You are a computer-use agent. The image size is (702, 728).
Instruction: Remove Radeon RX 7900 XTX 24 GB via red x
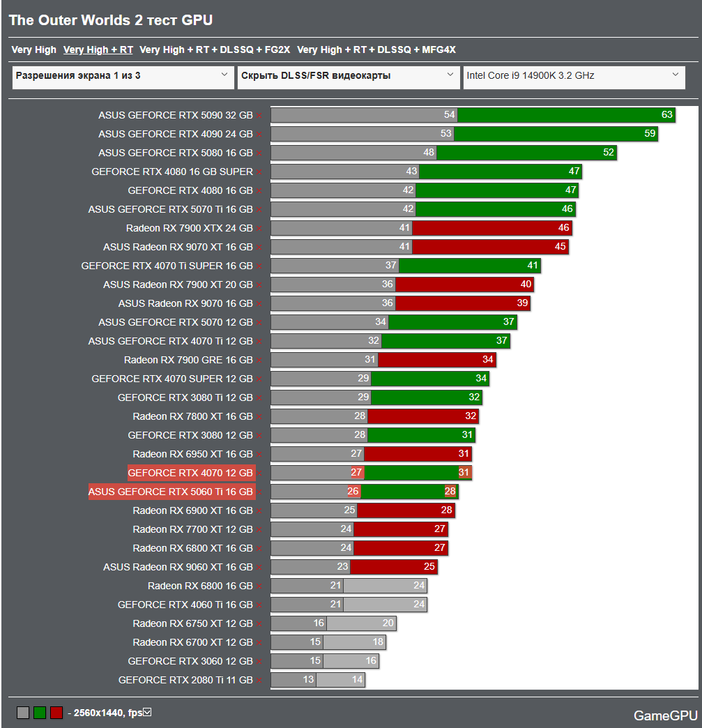tap(259, 229)
